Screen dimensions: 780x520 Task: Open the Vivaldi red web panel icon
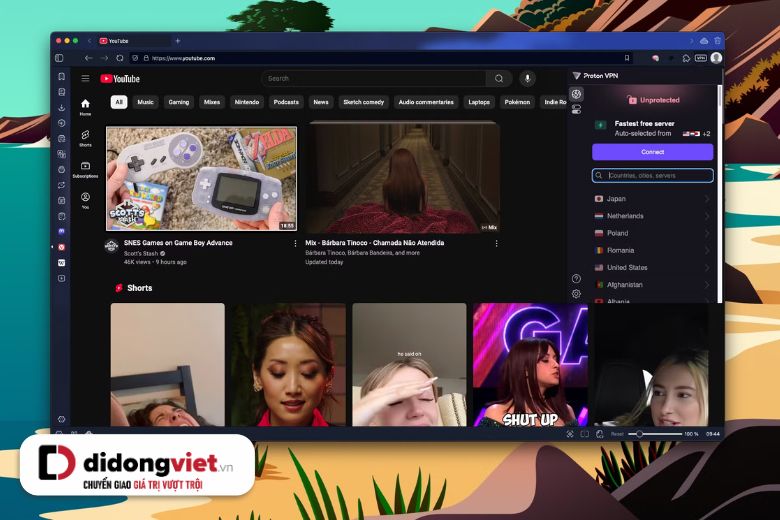(x=61, y=247)
